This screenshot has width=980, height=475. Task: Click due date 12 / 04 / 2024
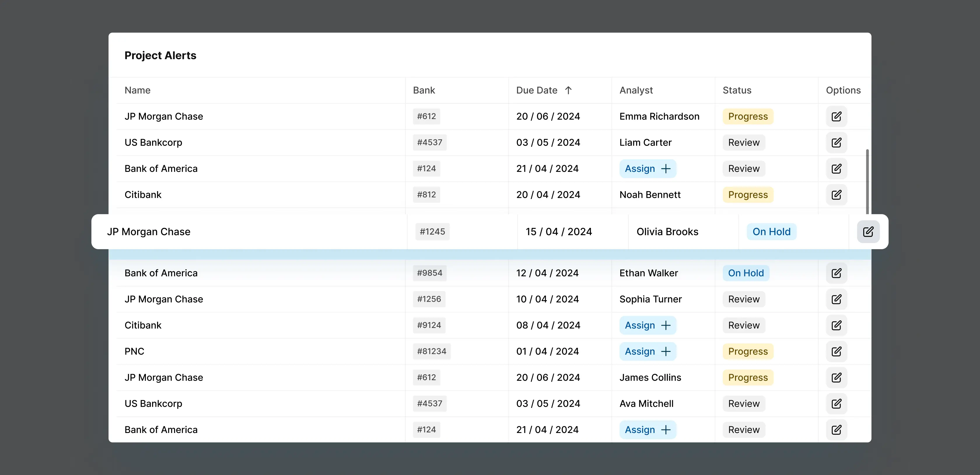click(547, 273)
